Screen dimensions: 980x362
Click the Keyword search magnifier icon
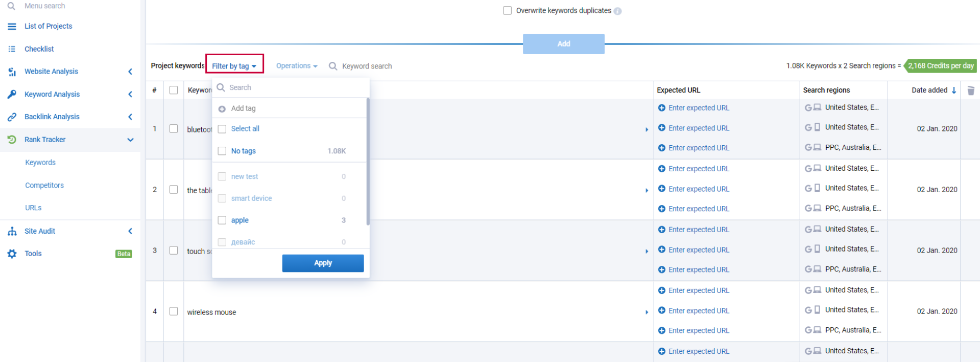(x=333, y=66)
